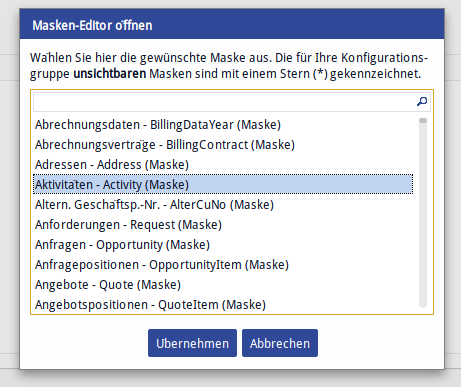461x387 pixels.
Task: Select Abrechnungsdaten - BillingDataYear mask
Action: point(223,125)
